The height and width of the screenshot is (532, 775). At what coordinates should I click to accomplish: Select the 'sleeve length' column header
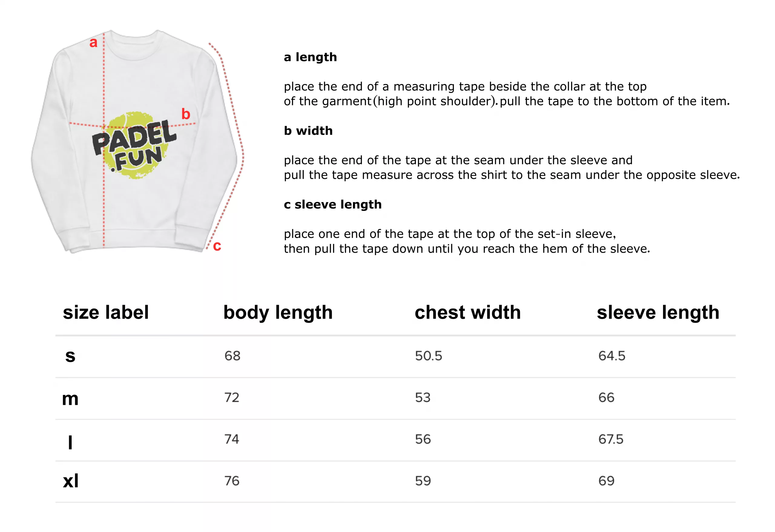coord(658,313)
